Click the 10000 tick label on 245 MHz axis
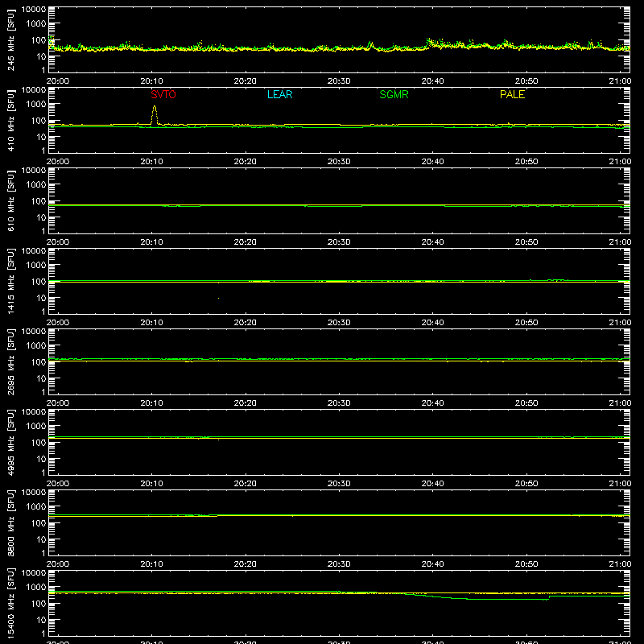The height and width of the screenshot is (644, 644). (x=34, y=10)
